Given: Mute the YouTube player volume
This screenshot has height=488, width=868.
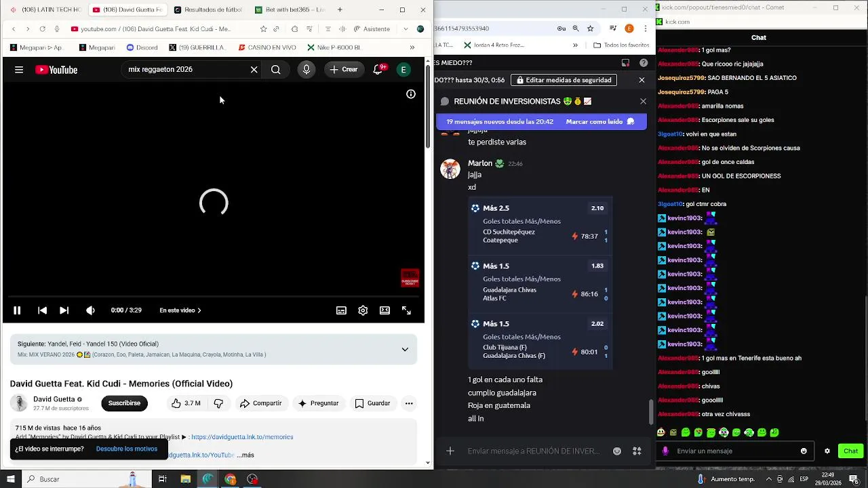Looking at the screenshot, I should tap(91, 310).
